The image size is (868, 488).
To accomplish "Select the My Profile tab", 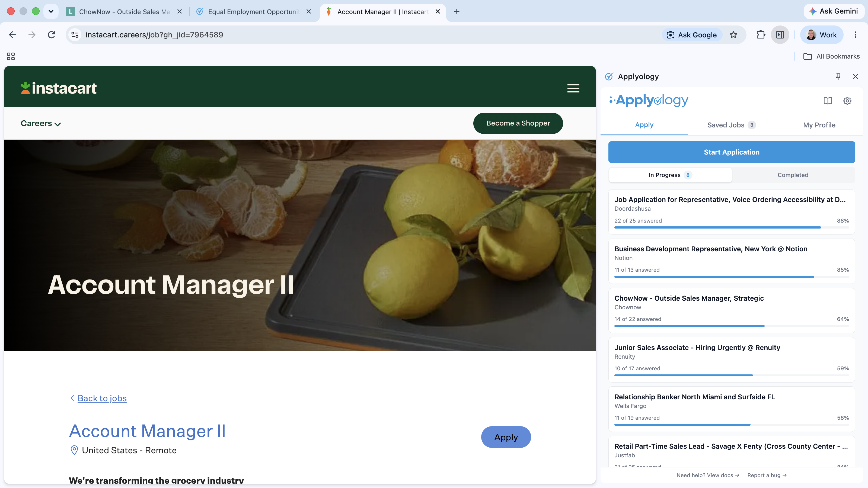I will tap(819, 125).
